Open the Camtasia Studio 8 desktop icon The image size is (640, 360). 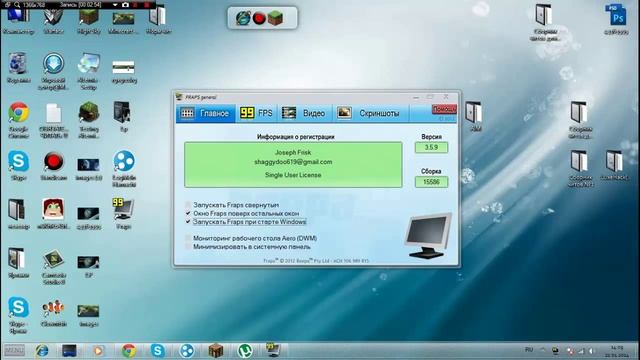pyautogui.click(x=53, y=260)
